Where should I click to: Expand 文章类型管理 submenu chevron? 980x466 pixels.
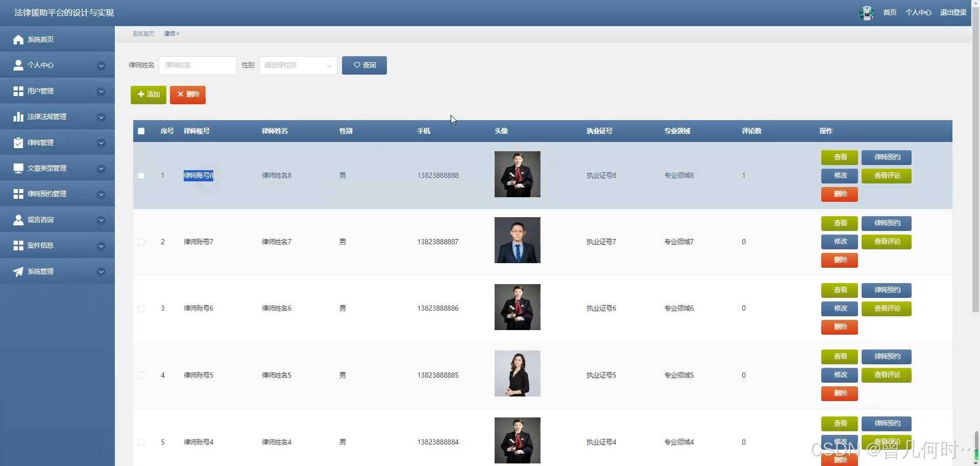tap(101, 169)
